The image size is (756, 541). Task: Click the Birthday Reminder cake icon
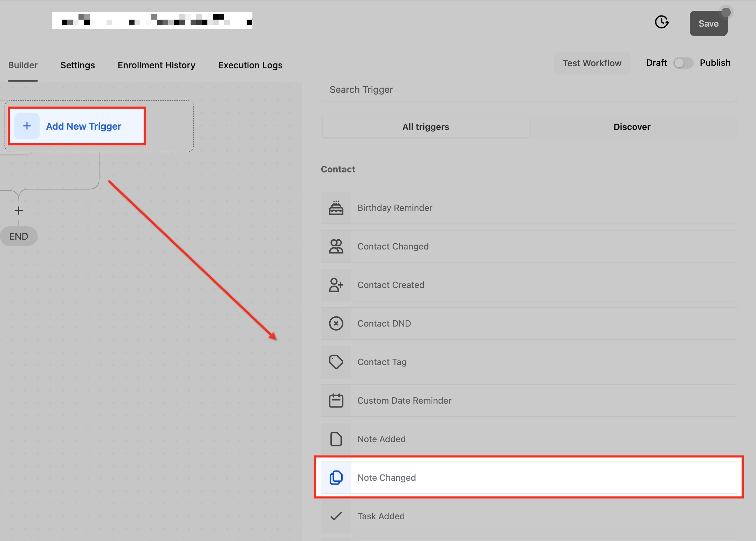coord(336,208)
